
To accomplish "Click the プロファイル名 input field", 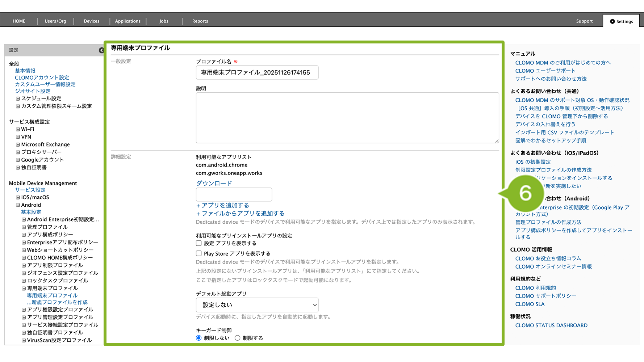I will coord(257,72).
